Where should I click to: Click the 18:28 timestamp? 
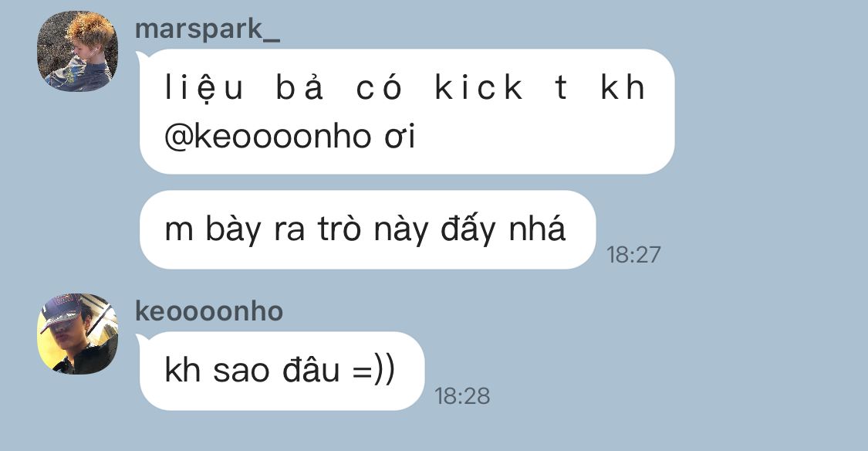[x=462, y=396]
